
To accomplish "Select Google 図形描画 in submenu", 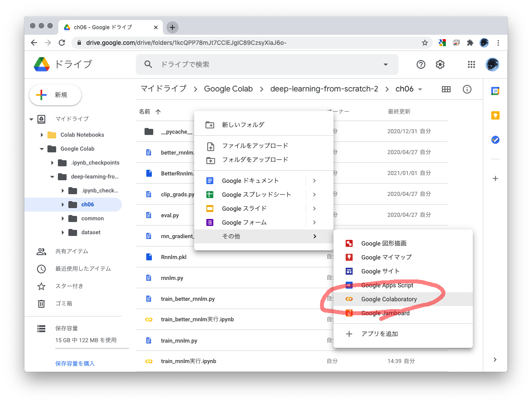I will tap(403, 243).
